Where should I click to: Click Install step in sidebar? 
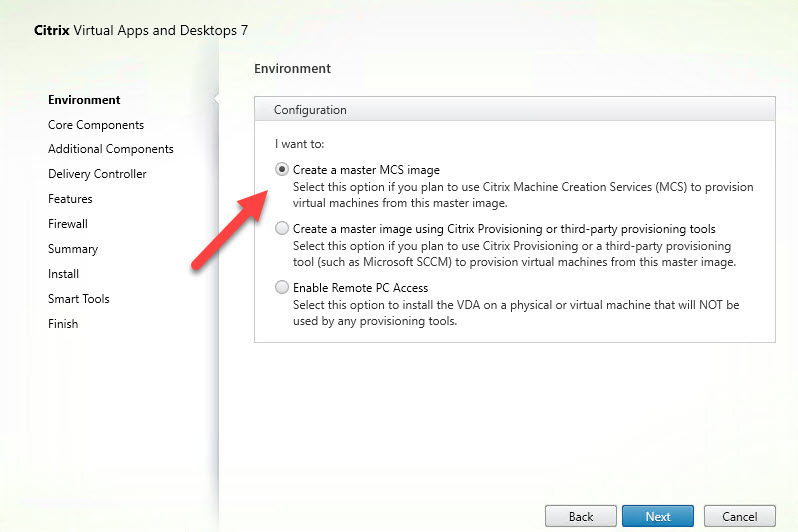pos(63,274)
